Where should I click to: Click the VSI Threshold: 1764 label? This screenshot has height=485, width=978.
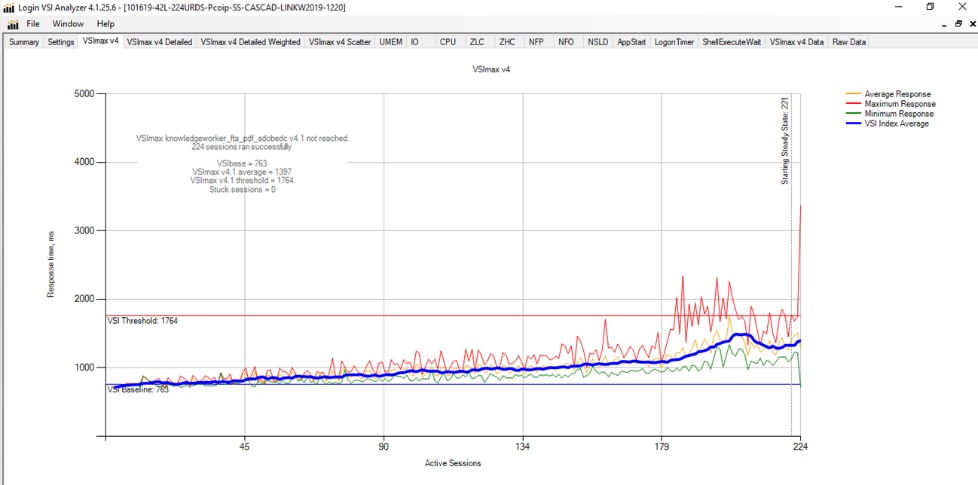143,320
